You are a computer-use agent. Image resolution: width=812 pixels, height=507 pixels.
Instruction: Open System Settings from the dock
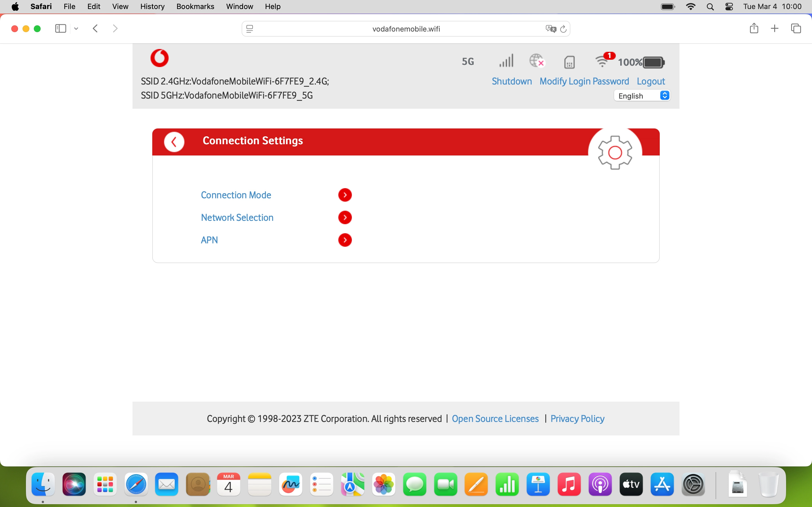tap(693, 484)
